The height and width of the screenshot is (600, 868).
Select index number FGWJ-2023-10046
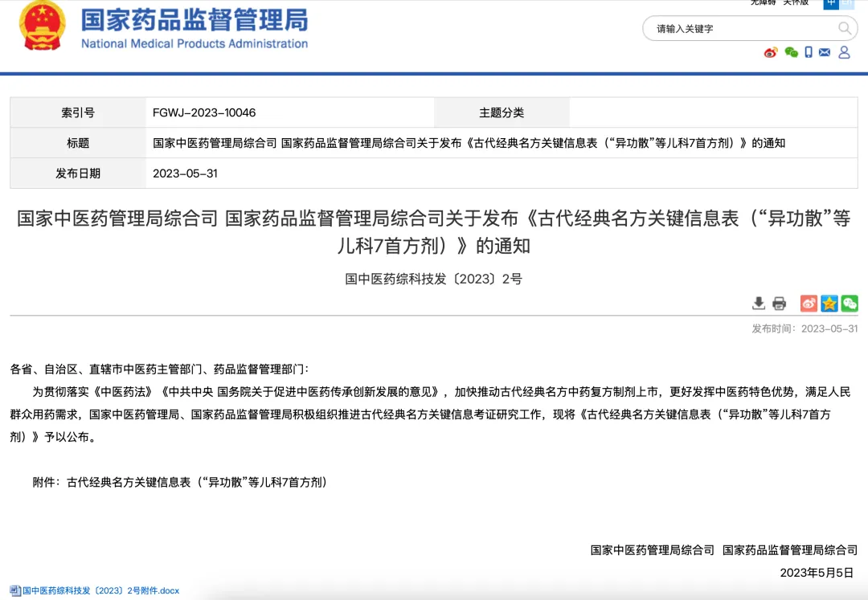[204, 112]
